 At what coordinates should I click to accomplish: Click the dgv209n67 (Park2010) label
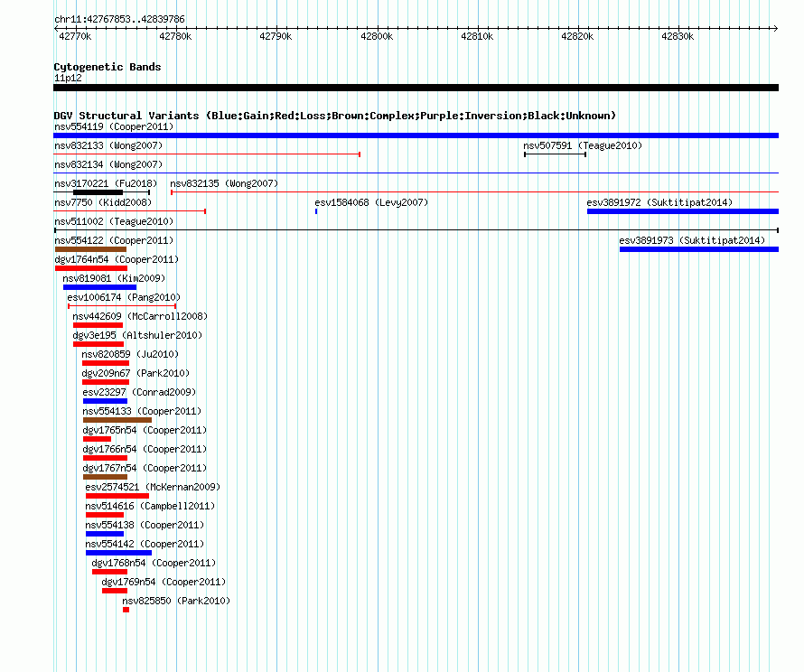[136, 373]
